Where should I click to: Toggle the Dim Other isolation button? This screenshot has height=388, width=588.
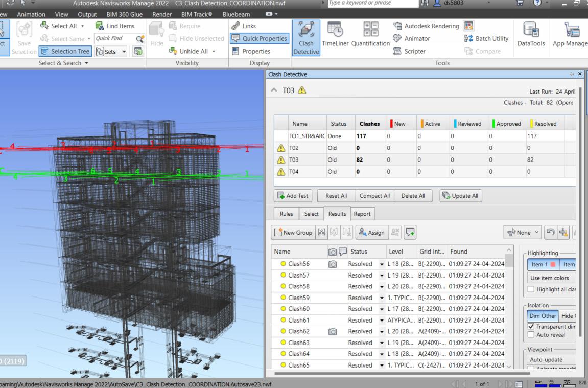tap(542, 316)
